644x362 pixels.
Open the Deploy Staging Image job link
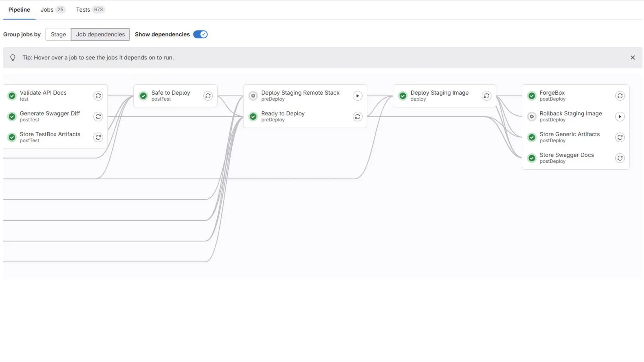pos(439,96)
